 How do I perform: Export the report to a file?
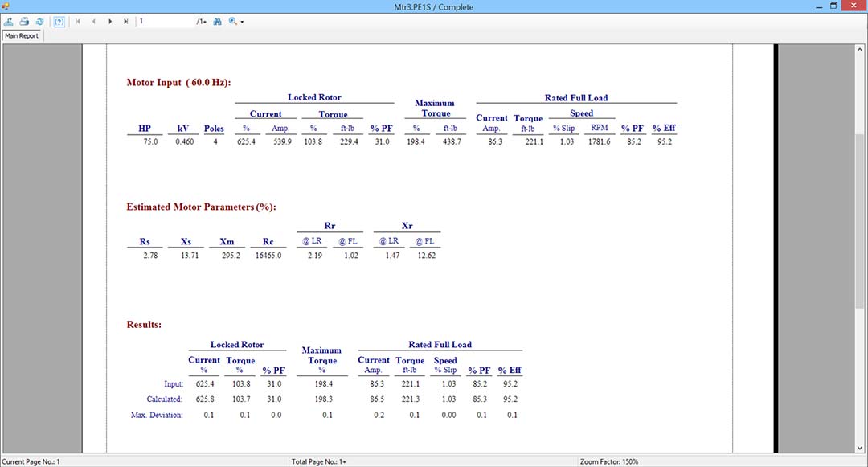coord(10,22)
